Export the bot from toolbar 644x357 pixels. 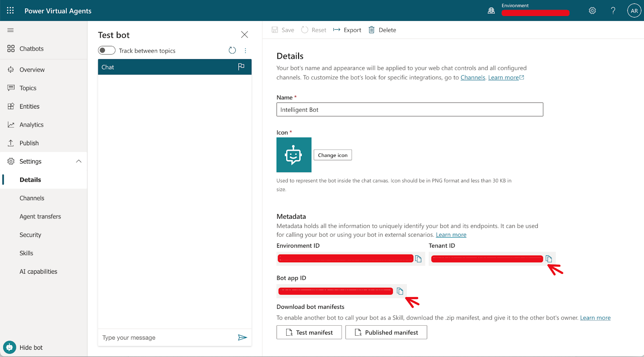coord(347,30)
